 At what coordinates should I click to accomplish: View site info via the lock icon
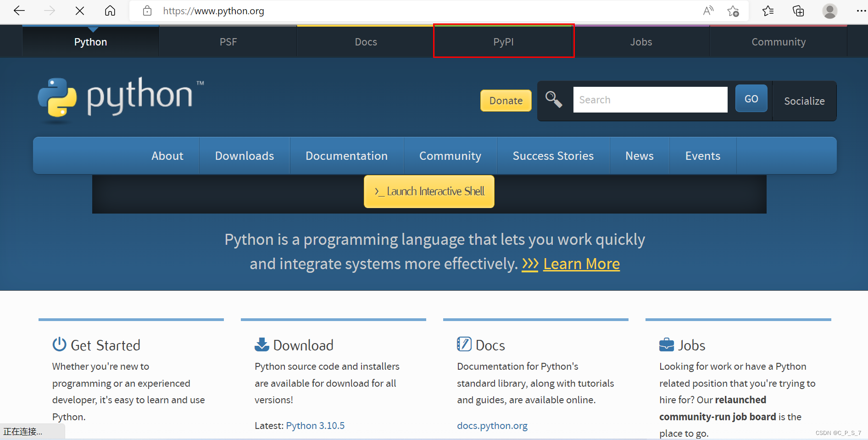147,11
